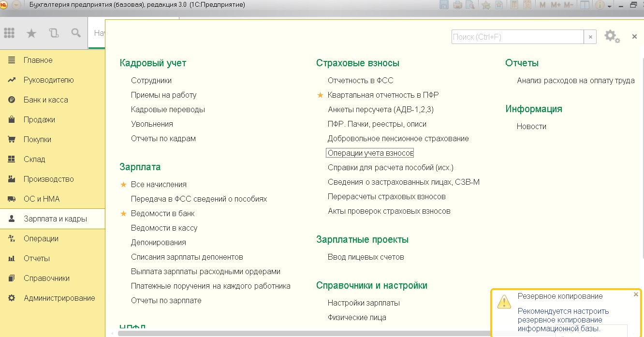Viewport: 644px width, 337px height.
Task: Open Операции учета взносов
Action: tap(370, 153)
